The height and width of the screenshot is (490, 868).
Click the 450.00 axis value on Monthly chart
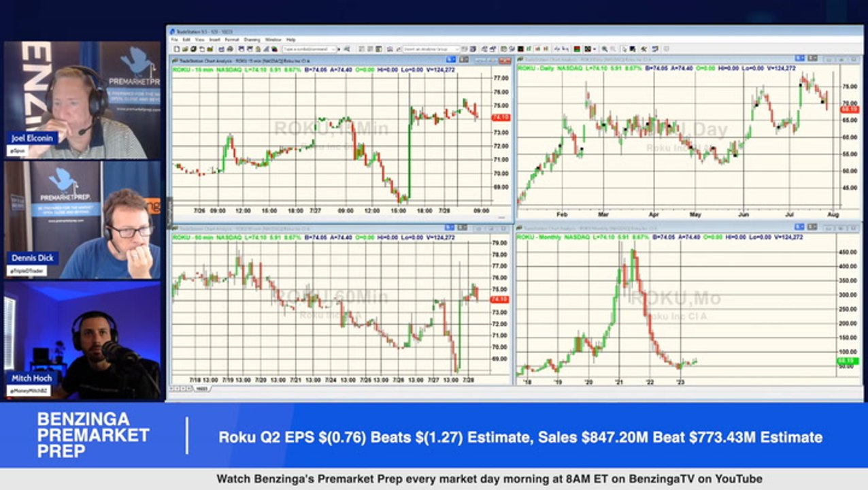click(x=849, y=252)
